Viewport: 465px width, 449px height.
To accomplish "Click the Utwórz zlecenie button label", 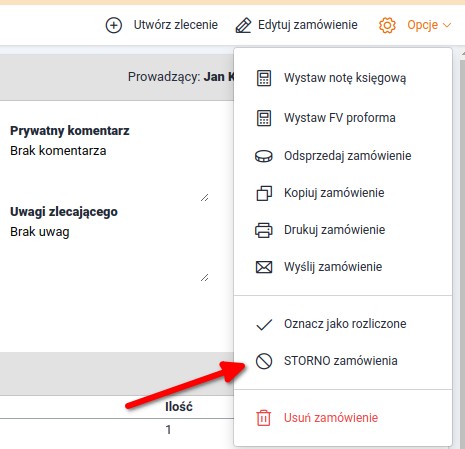I will (176, 25).
